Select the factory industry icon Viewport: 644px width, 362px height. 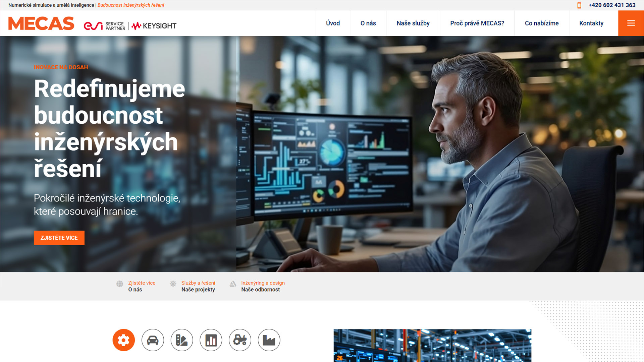(269, 340)
